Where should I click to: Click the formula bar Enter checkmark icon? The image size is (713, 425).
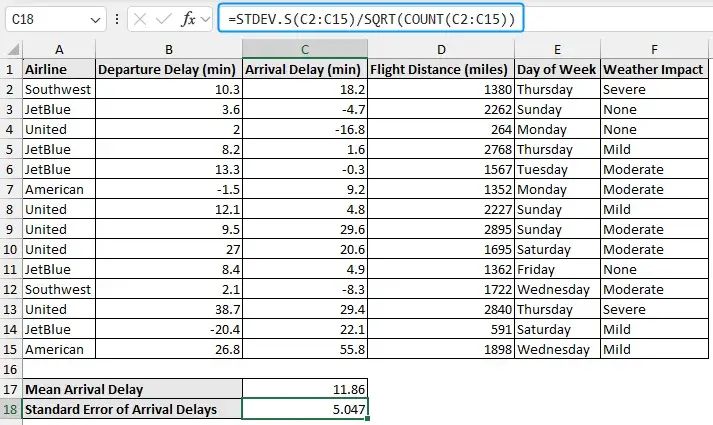[x=163, y=19]
